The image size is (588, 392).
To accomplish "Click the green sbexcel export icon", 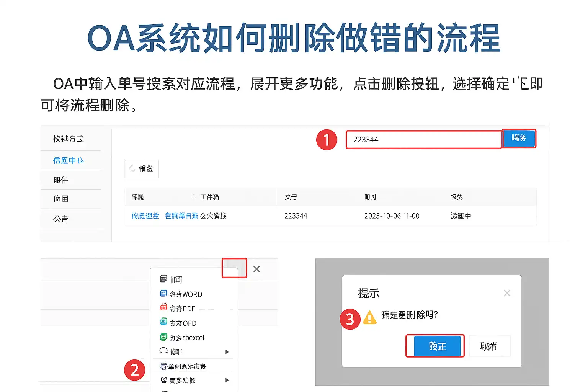I will [163, 337].
